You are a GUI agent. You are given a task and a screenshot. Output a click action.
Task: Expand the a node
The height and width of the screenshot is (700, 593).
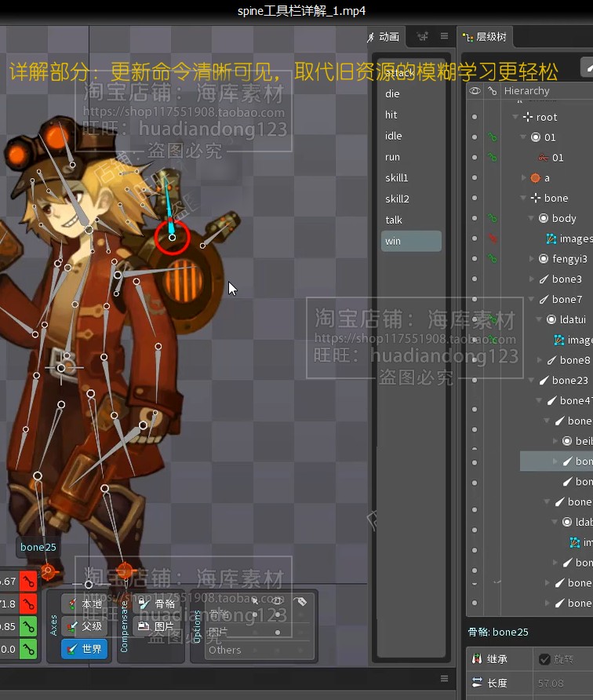point(524,177)
